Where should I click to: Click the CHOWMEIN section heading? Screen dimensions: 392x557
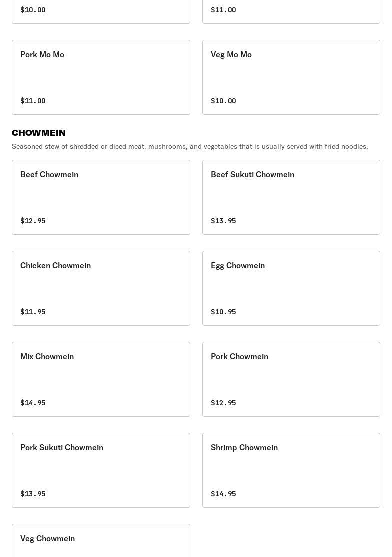[x=39, y=133]
